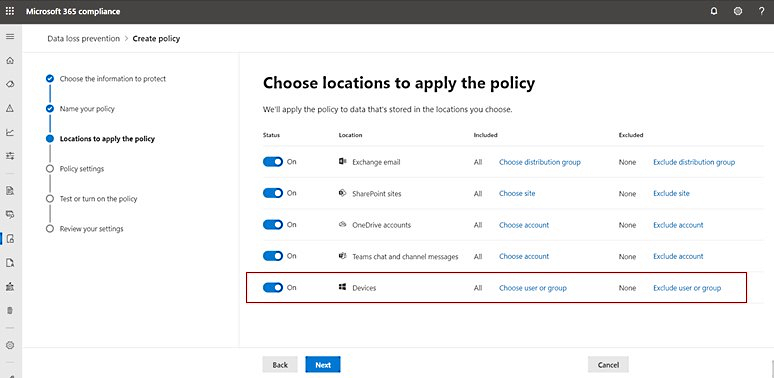Click the 'Devices' location label

coord(364,288)
